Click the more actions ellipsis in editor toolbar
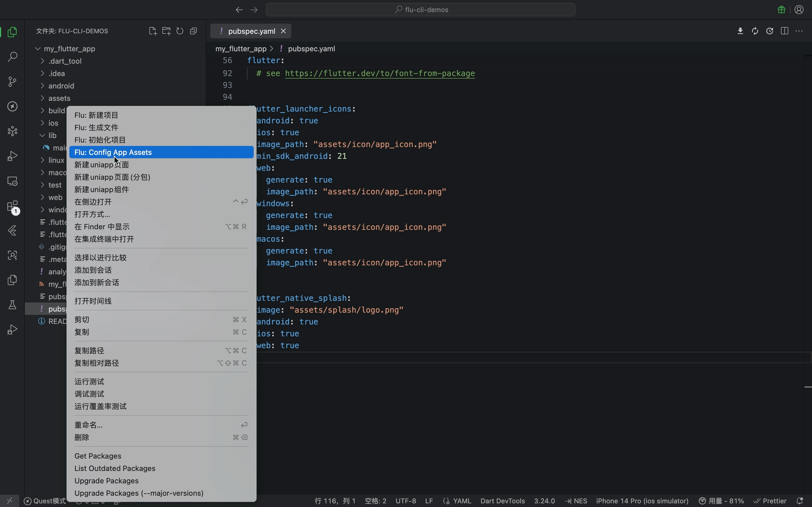812x507 pixels. pos(799,31)
